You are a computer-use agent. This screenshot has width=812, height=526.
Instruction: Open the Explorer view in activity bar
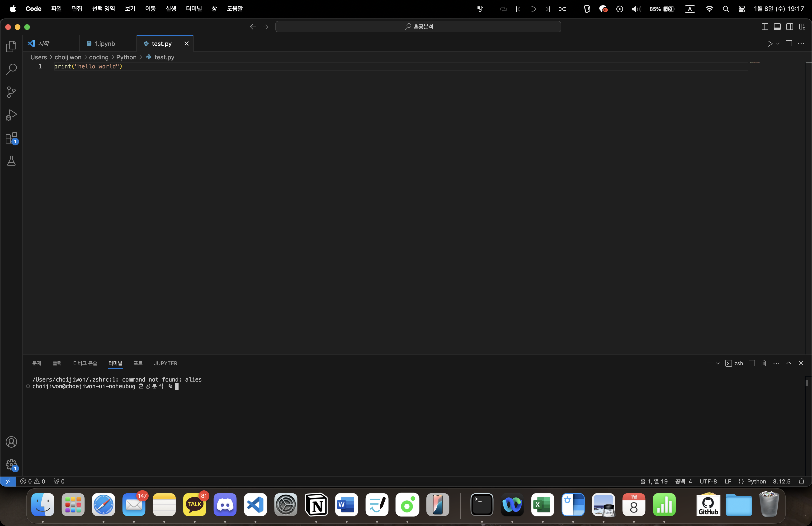(x=11, y=46)
